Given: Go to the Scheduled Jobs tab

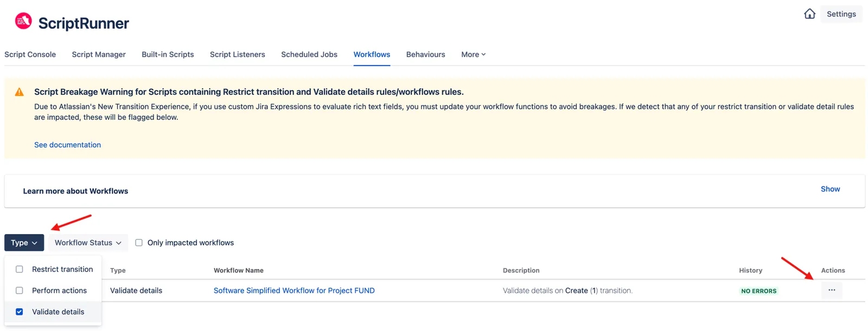Looking at the screenshot, I should (x=309, y=55).
